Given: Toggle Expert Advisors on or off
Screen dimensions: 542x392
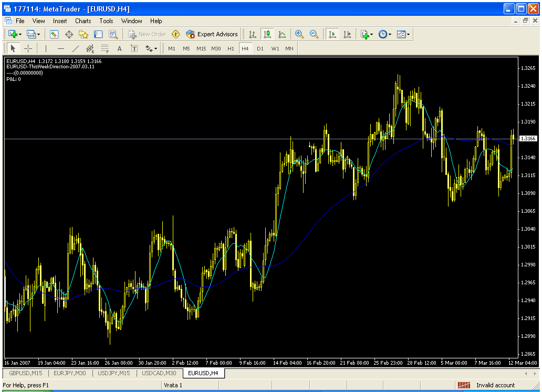Looking at the screenshot, I should (x=212, y=34).
